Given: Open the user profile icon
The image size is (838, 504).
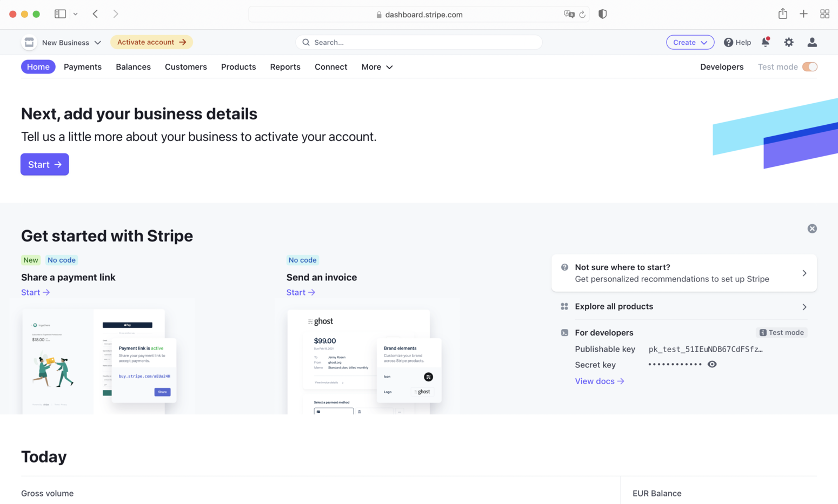Looking at the screenshot, I should (x=812, y=42).
